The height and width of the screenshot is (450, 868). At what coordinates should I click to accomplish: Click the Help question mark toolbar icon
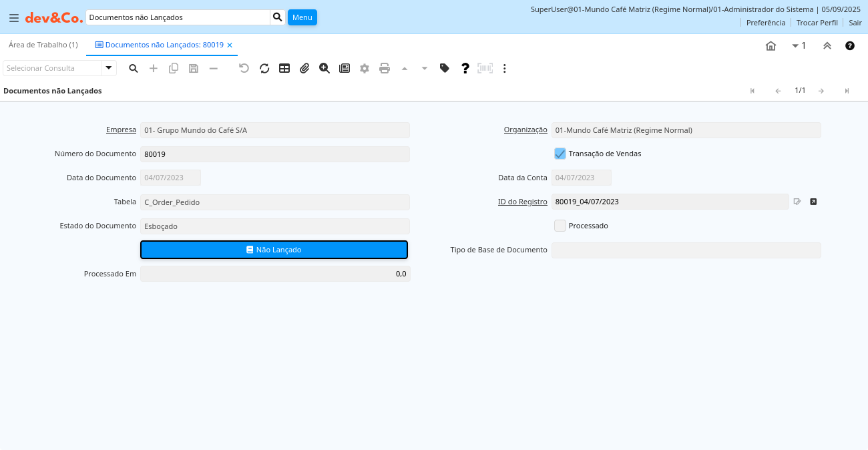click(x=465, y=68)
